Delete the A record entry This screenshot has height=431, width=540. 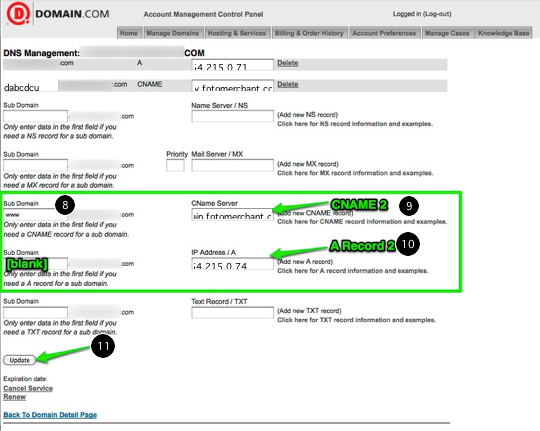tap(288, 63)
